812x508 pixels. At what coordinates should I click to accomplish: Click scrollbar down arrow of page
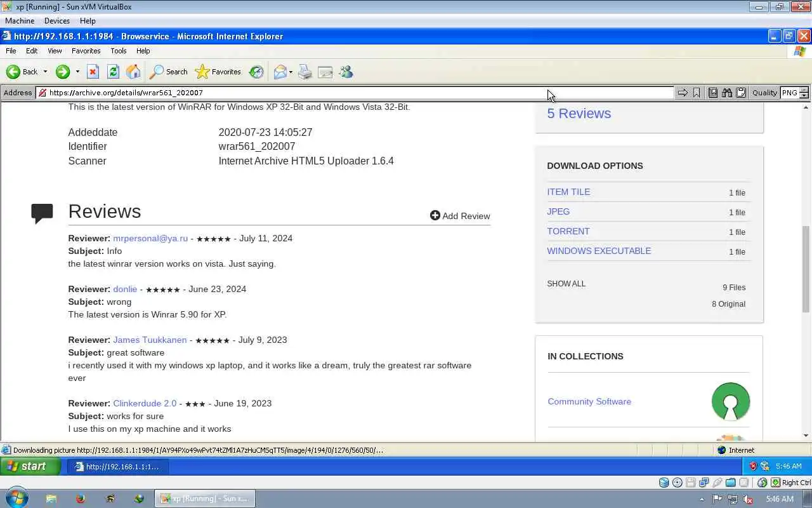point(806,436)
